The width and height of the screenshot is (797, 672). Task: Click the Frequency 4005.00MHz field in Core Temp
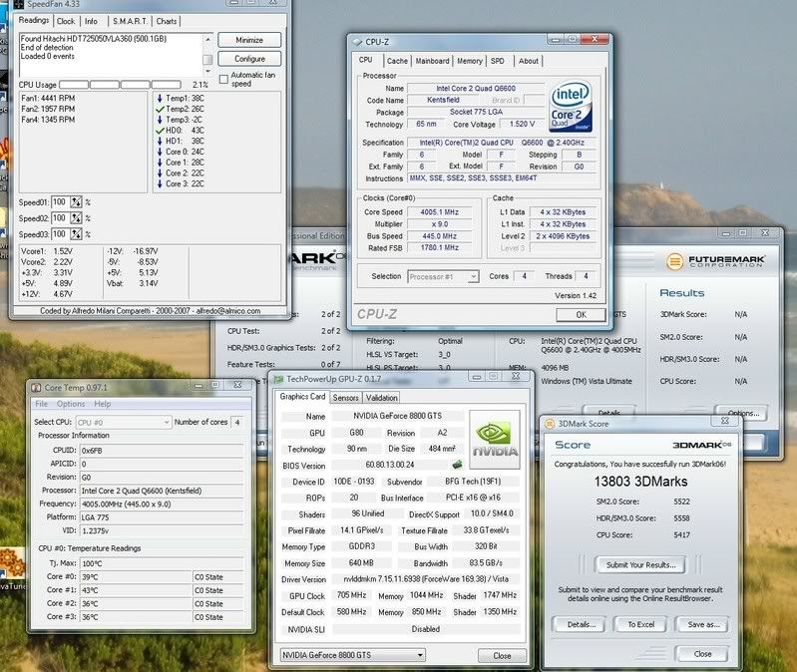tap(162, 504)
